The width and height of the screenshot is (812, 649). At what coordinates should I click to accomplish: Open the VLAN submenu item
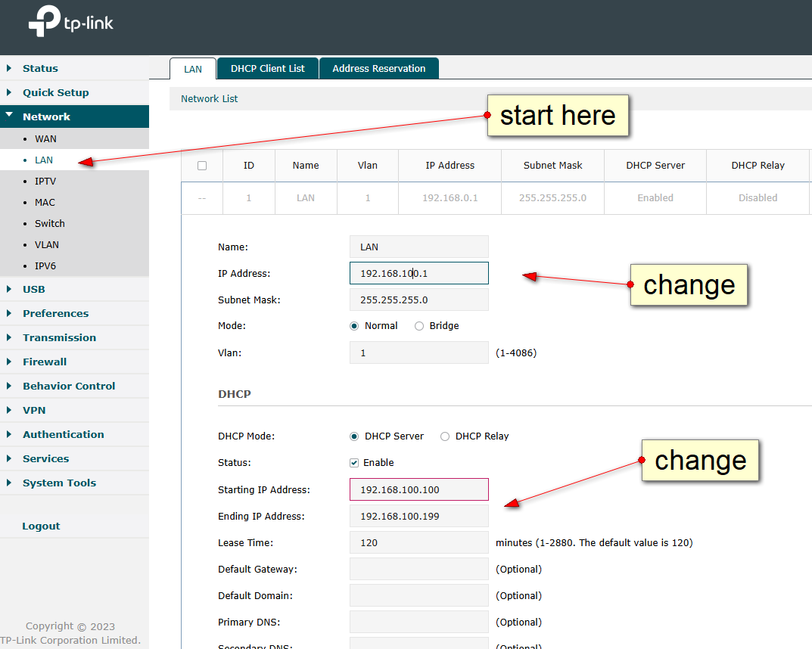click(x=47, y=245)
